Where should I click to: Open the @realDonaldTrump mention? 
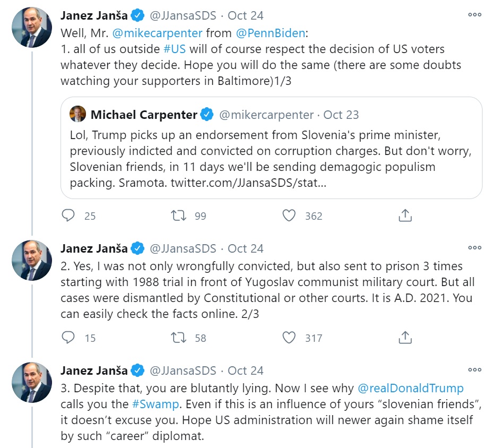[410, 388]
